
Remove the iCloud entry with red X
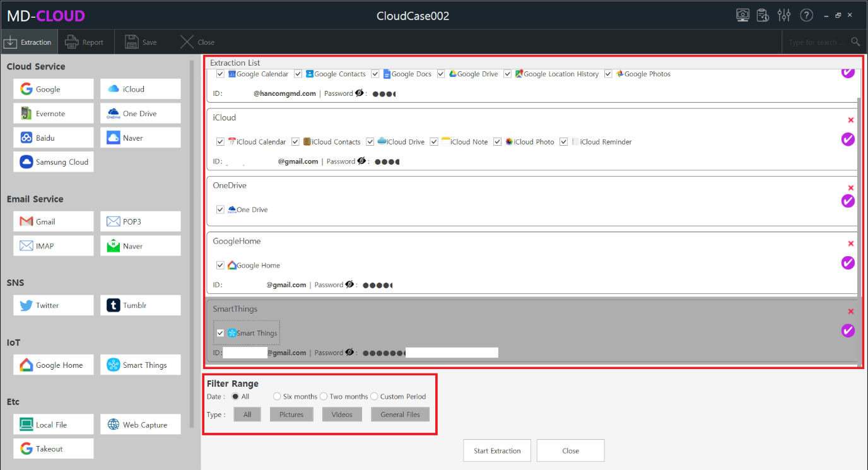click(x=851, y=120)
